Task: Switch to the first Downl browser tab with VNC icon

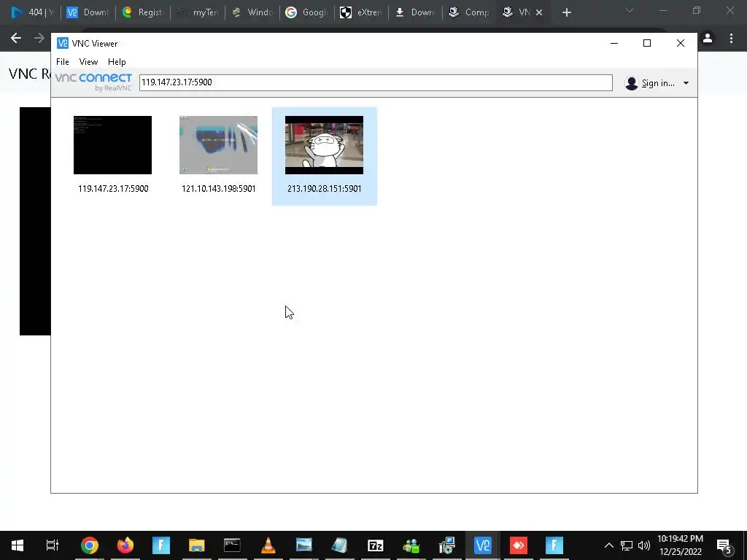Action: coord(88,12)
